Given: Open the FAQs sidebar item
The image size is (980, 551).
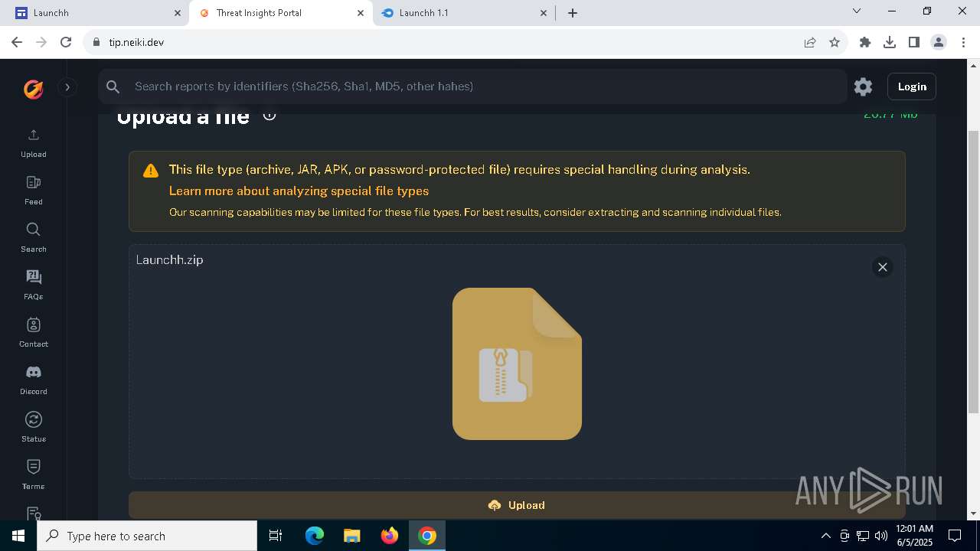Looking at the screenshot, I should click(33, 285).
